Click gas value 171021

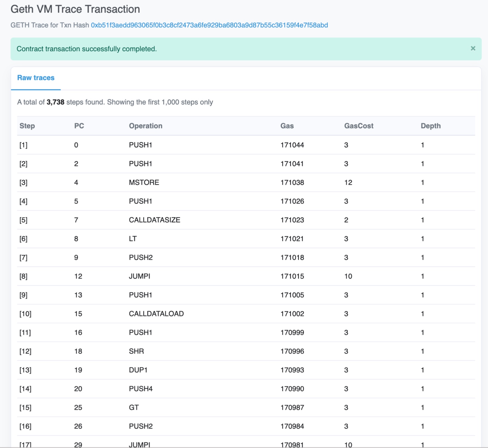(292, 239)
